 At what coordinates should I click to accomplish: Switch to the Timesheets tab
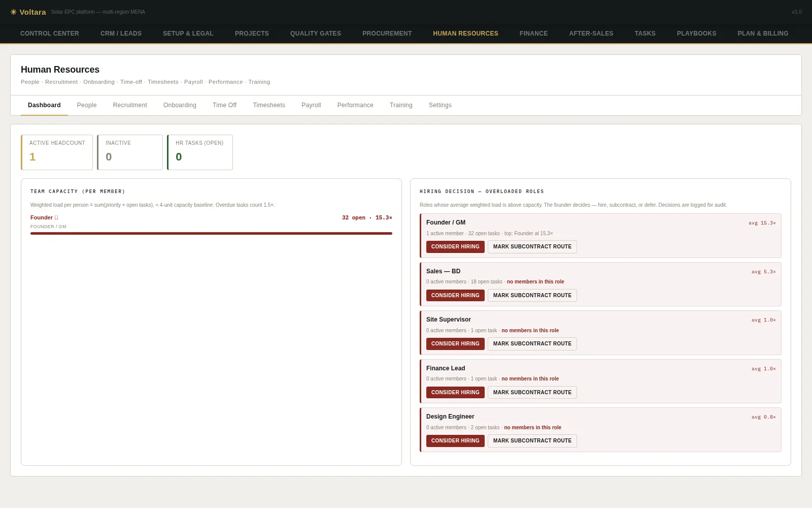(x=269, y=105)
